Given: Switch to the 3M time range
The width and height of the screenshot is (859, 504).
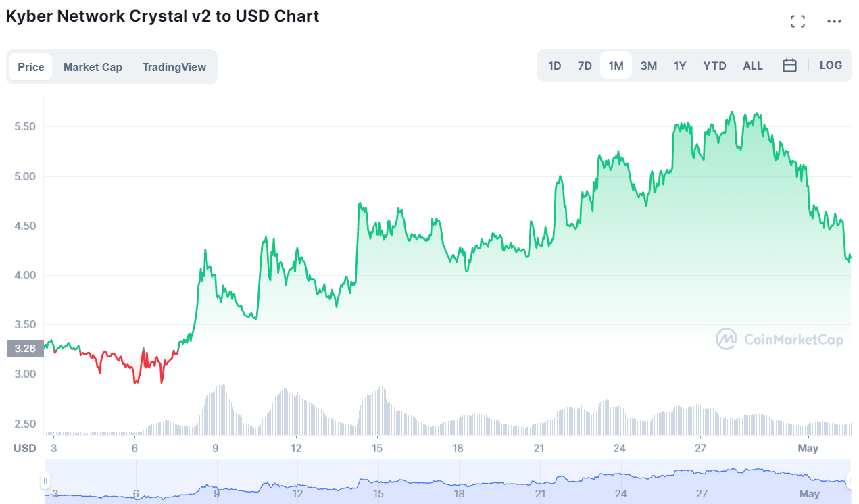Looking at the screenshot, I should coord(648,65).
